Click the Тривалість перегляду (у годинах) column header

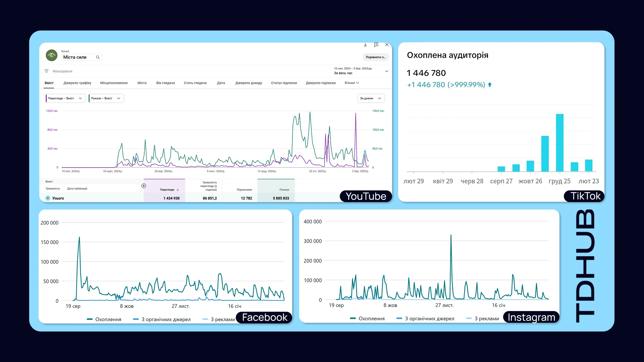(209, 186)
